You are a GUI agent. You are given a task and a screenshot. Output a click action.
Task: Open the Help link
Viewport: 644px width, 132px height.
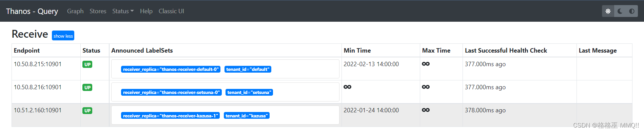[x=146, y=11]
